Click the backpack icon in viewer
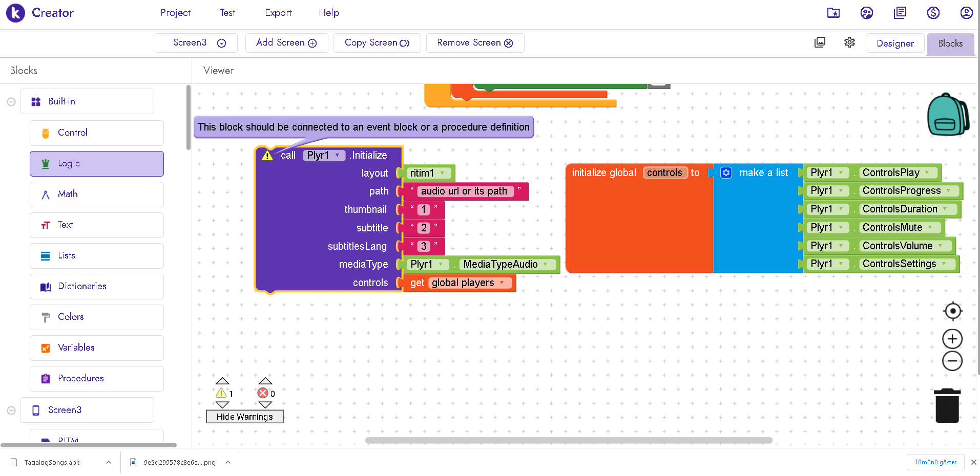Image resolution: width=980 pixels, height=476 pixels. tap(947, 115)
